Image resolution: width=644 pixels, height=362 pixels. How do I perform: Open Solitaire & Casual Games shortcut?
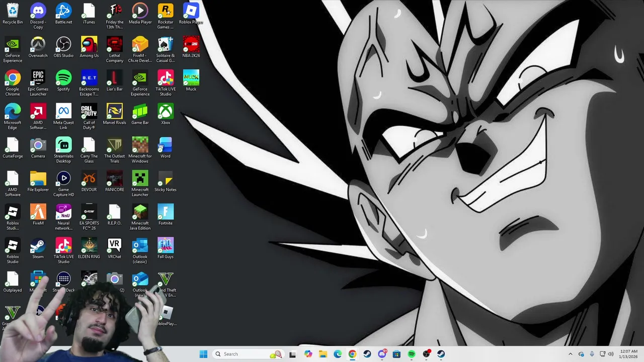coord(166,50)
